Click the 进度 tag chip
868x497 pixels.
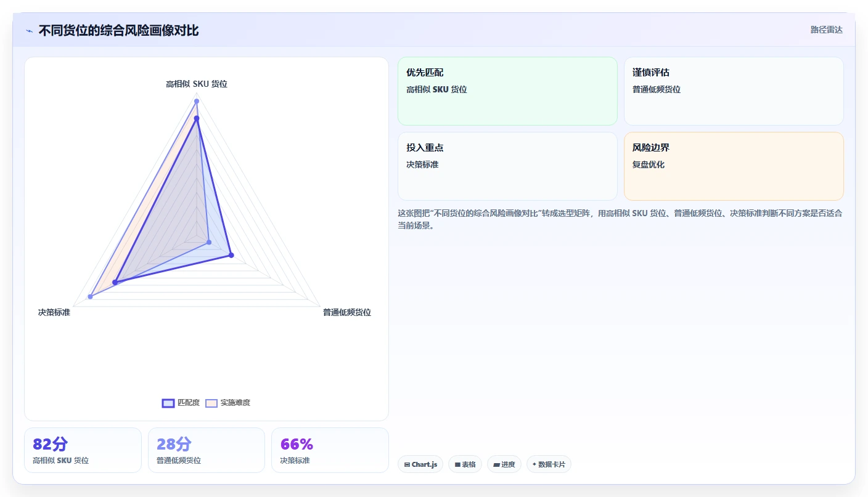coord(504,464)
